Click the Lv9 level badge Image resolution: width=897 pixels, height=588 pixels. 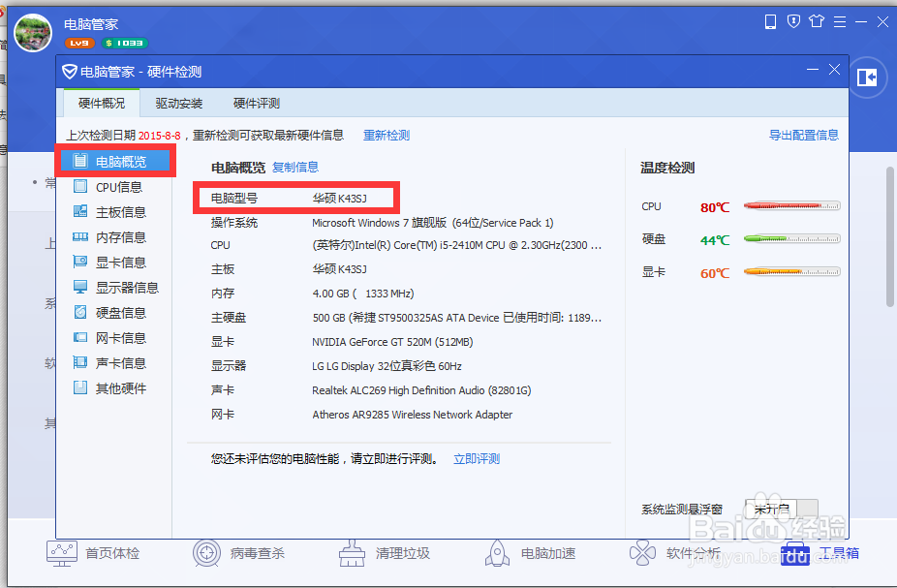pos(79,43)
